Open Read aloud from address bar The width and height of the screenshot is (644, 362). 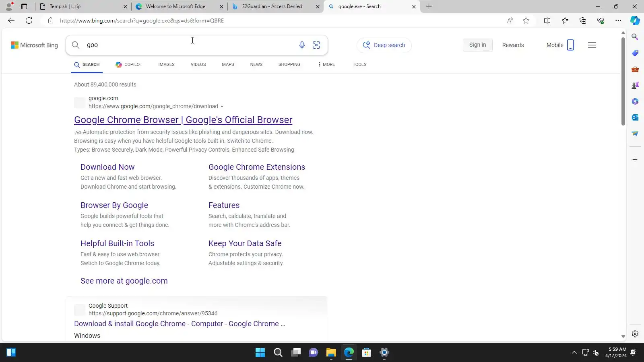point(510,21)
